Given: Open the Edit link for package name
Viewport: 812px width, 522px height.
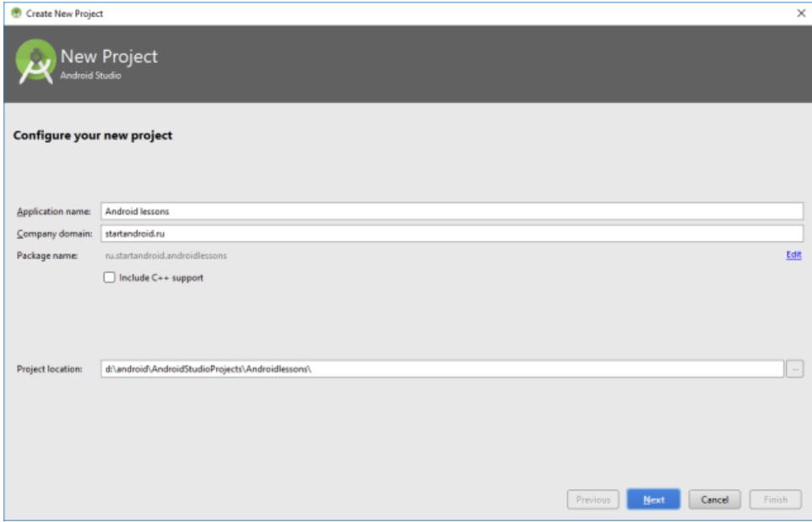Looking at the screenshot, I should [793, 254].
